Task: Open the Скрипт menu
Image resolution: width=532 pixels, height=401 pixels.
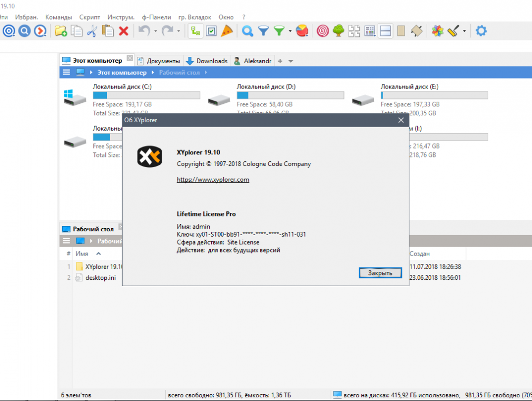Action: pyautogui.click(x=90, y=17)
